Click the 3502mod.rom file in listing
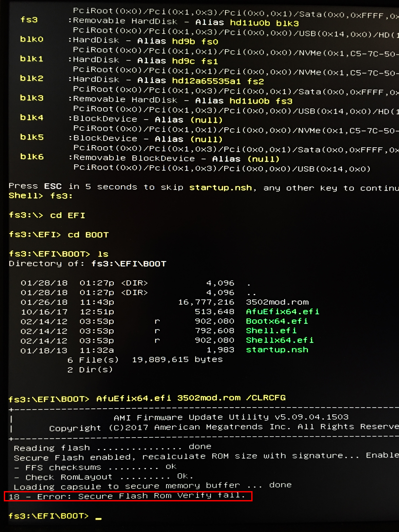 [277, 302]
